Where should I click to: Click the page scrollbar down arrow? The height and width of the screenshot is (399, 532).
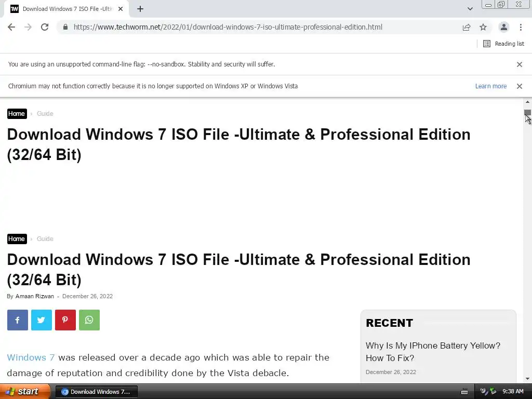point(527,379)
